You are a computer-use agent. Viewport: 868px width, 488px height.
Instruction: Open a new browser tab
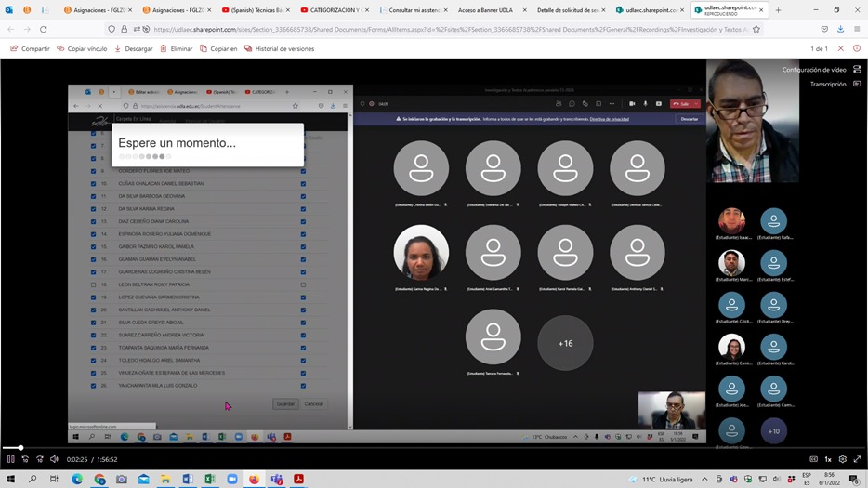pyautogui.click(x=779, y=10)
